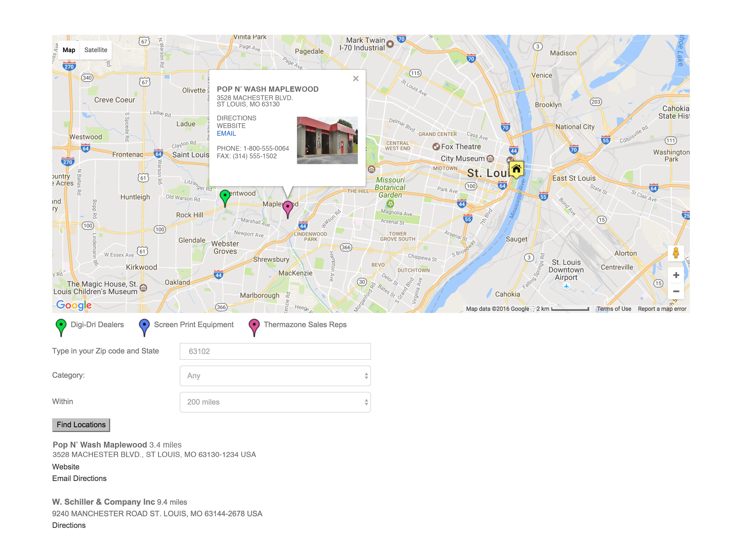
Task: Open W. Schiller & Company Inc result
Action: 103,502
